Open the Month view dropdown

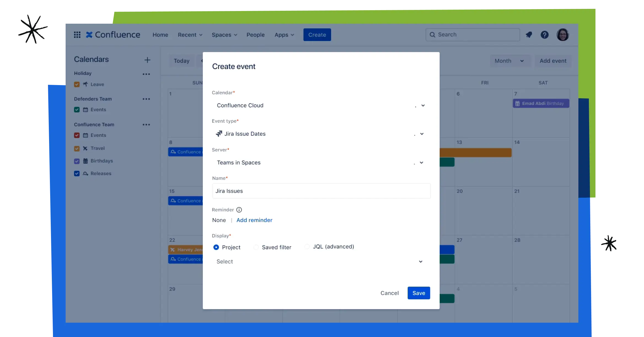tap(510, 61)
